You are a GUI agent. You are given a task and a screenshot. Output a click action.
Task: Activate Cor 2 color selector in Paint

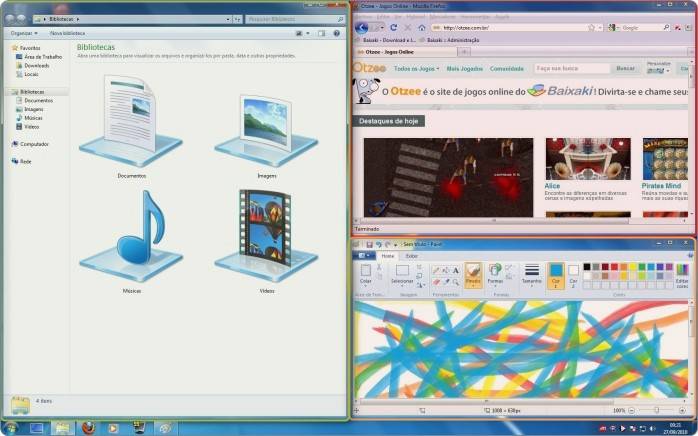point(573,275)
